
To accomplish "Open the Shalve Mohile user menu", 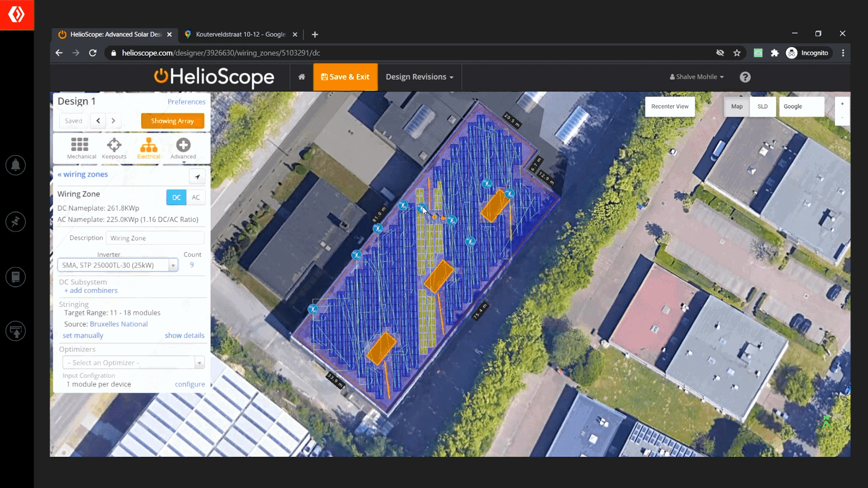I will point(697,77).
